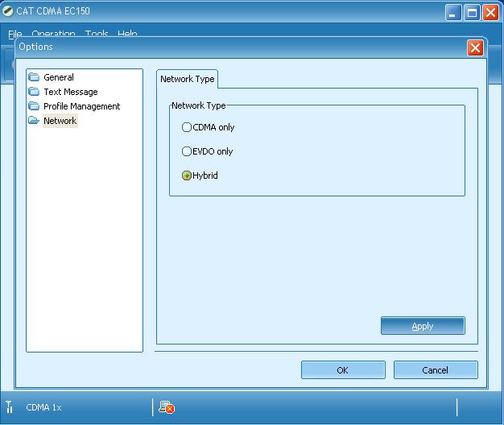Open the Operation menu
Screen dimensions: 504x425
pyautogui.click(x=53, y=34)
